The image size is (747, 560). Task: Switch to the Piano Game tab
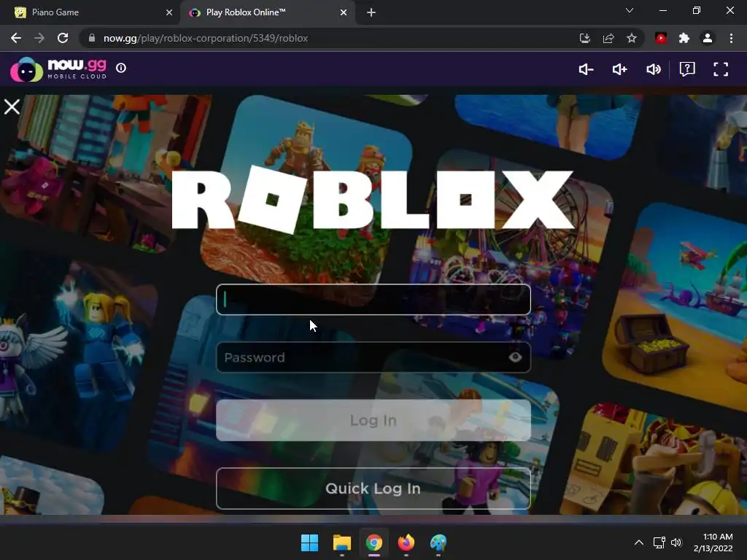[x=90, y=12]
